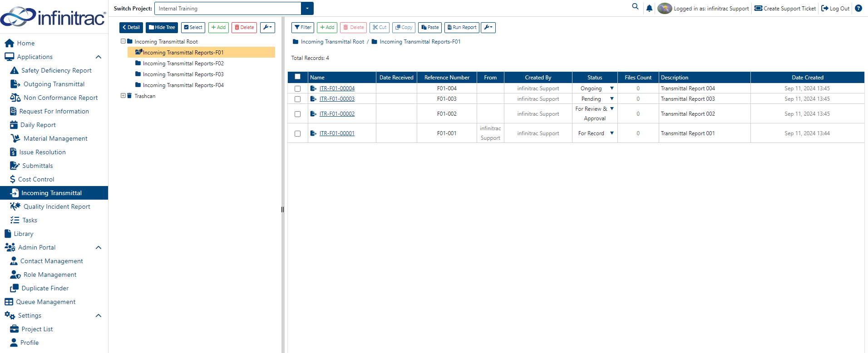The height and width of the screenshot is (353, 868).
Task: Open Duplicate Finder in Admin Portal
Action: (45, 288)
